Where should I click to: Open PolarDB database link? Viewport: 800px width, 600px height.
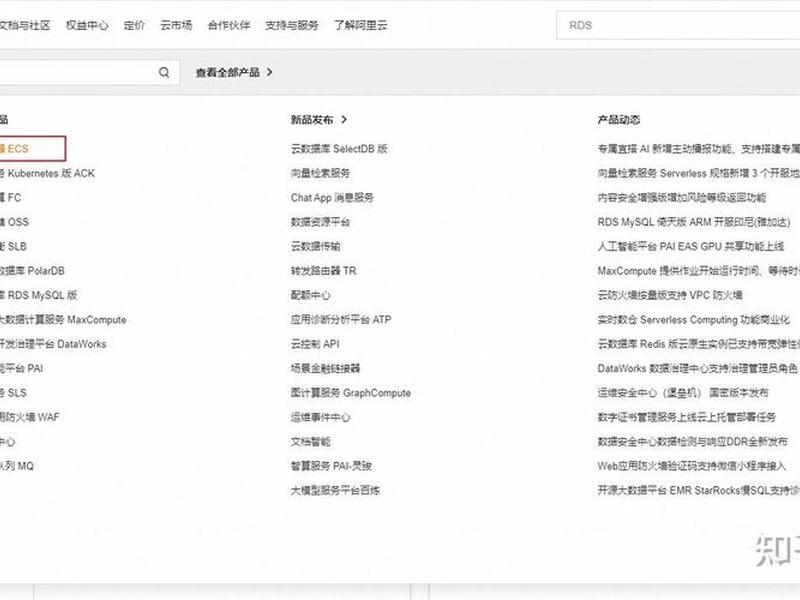[x=32, y=271]
